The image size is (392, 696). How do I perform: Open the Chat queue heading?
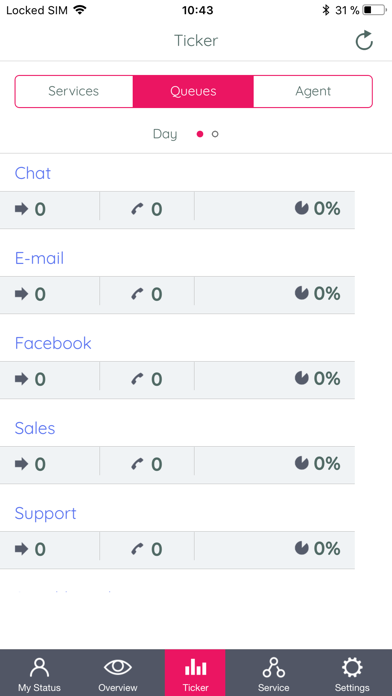click(33, 173)
